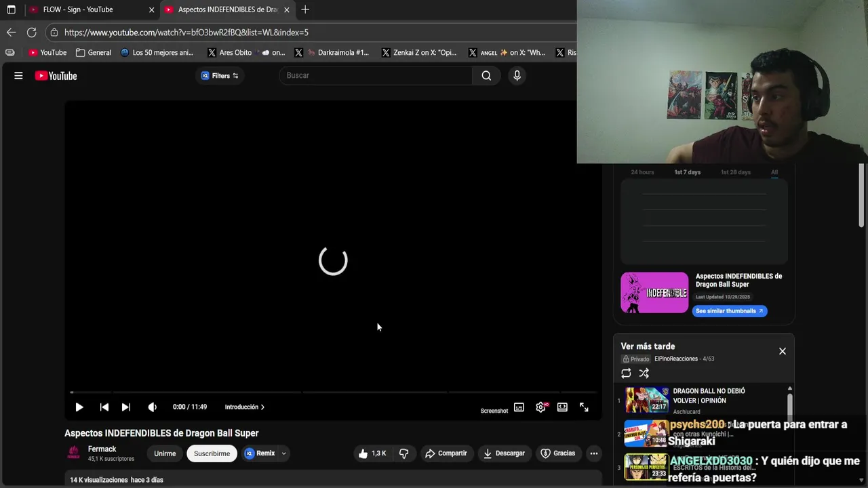Click the video progress bar
The height and width of the screenshot is (488, 868).
(333, 392)
